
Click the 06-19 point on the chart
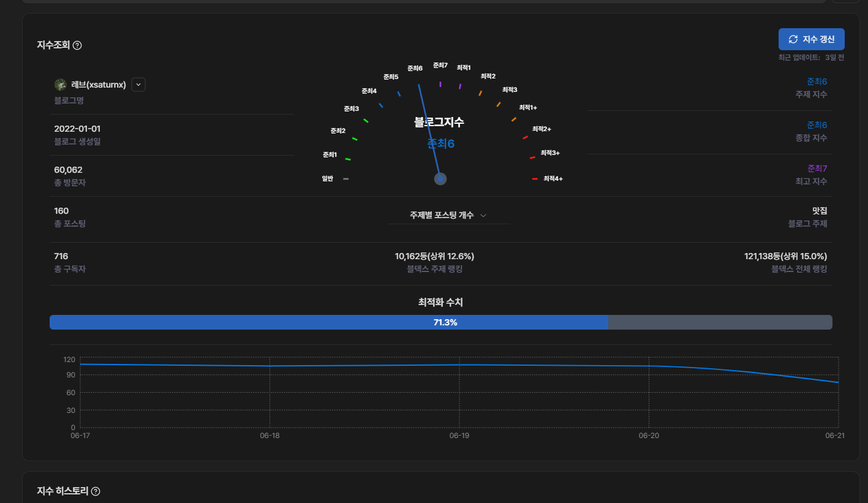tap(459, 365)
